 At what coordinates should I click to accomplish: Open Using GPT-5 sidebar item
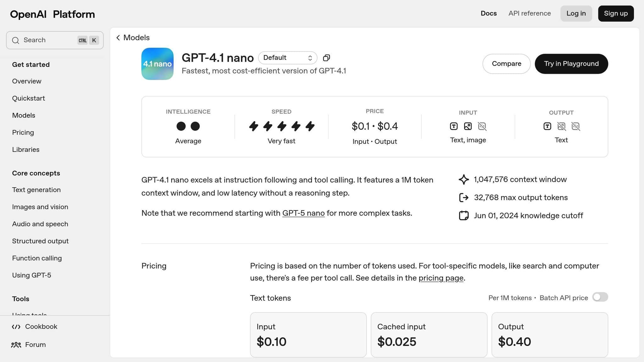[x=31, y=275]
